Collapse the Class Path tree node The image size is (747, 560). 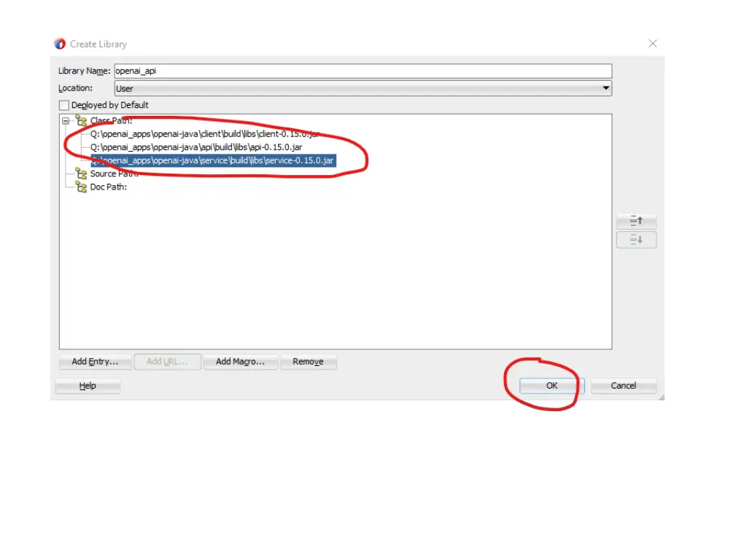coord(65,121)
